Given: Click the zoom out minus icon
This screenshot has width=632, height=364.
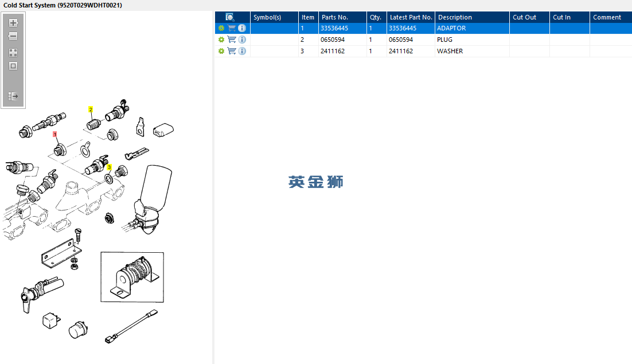Looking at the screenshot, I should tap(13, 36).
